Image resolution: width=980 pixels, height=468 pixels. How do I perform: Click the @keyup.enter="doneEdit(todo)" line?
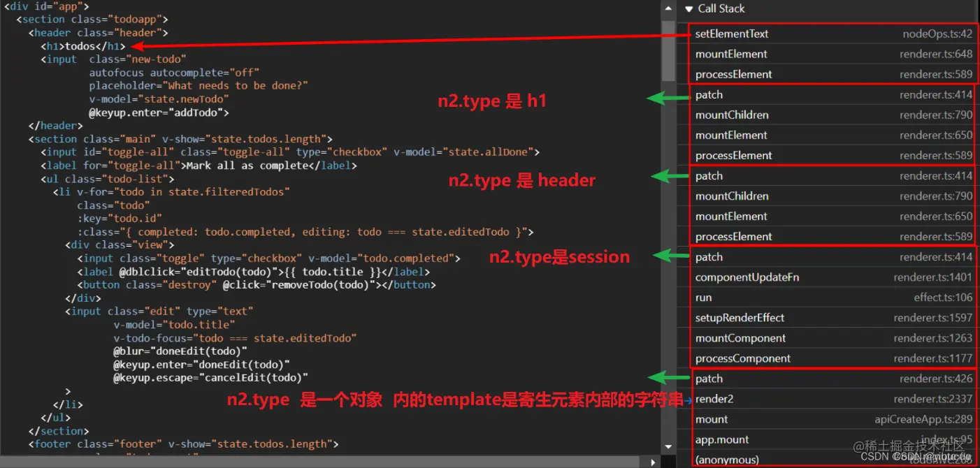click(x=201, y=365)
